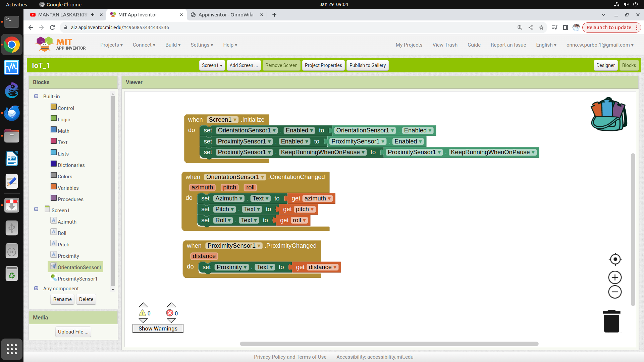Center blocks with the crosshair icon
644x362 pixels.
pyautogui.click(x=615, y=259)
